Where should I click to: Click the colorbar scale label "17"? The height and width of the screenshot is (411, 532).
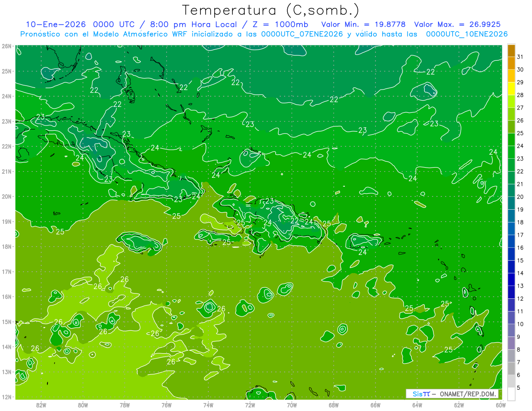coord(520,235)
